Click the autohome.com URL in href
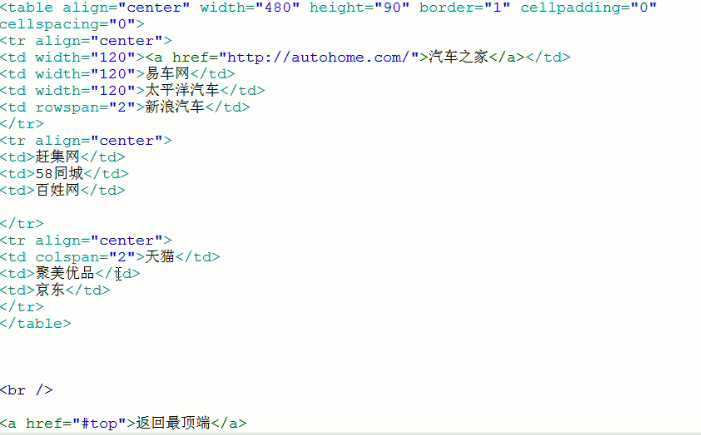Viewport: 701px width, 435px height. [x=318, y=58]
